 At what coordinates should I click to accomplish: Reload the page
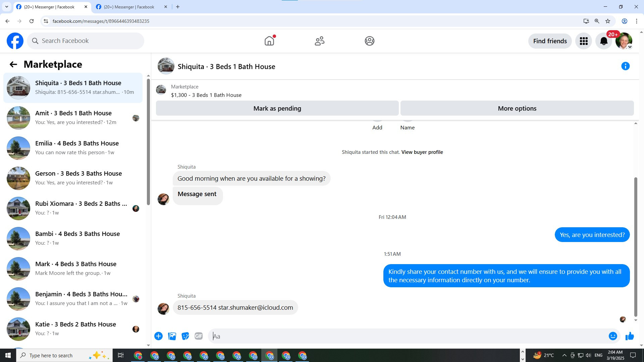(32, 21)
